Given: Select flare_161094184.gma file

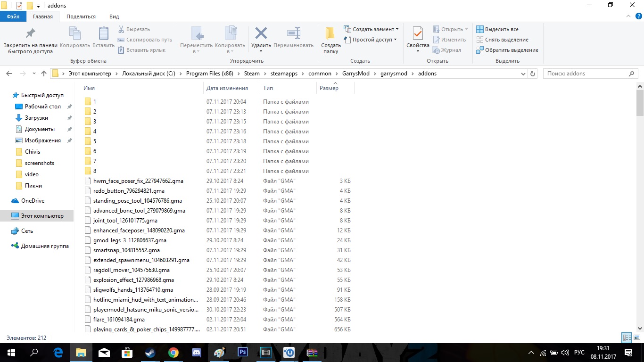Looking at the screenshot, I should click(119, 320).
